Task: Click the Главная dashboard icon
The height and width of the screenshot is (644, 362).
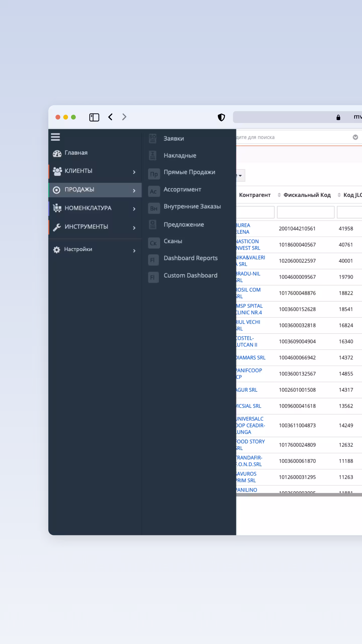Action: (x=57, y=153)
